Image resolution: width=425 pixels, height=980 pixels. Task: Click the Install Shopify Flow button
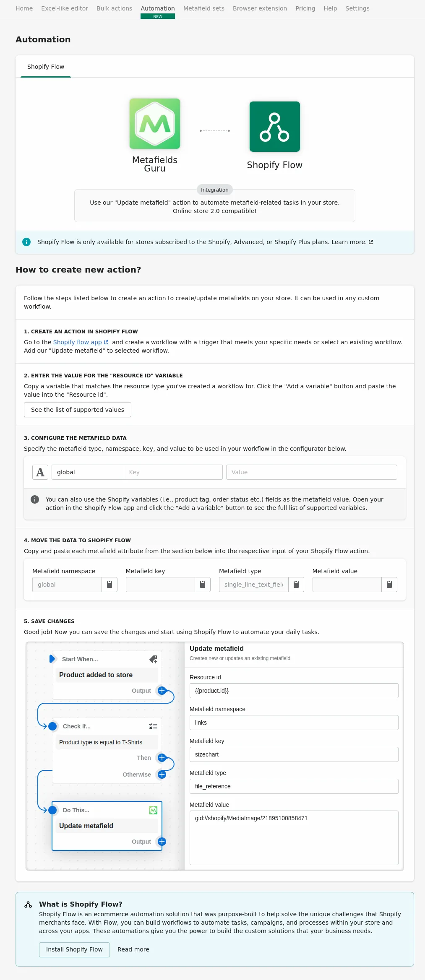(74, 949)
